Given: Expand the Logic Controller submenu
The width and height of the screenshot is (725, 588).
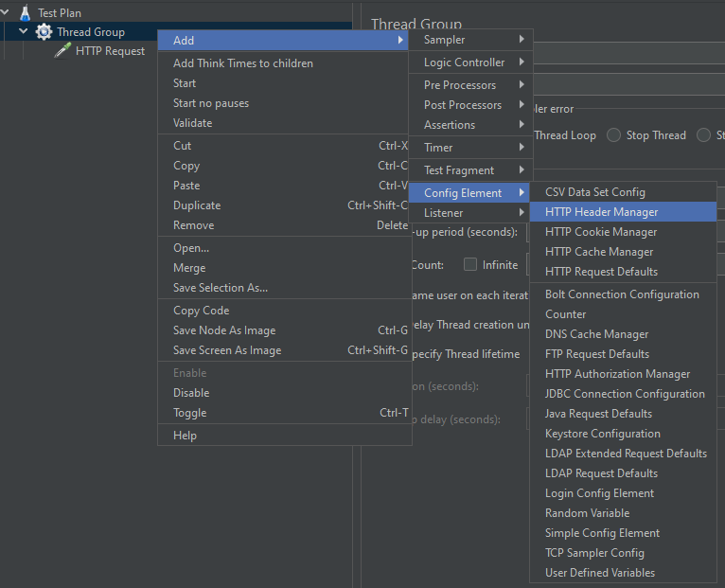Looking at the screenshot, I should pos(470,62).
